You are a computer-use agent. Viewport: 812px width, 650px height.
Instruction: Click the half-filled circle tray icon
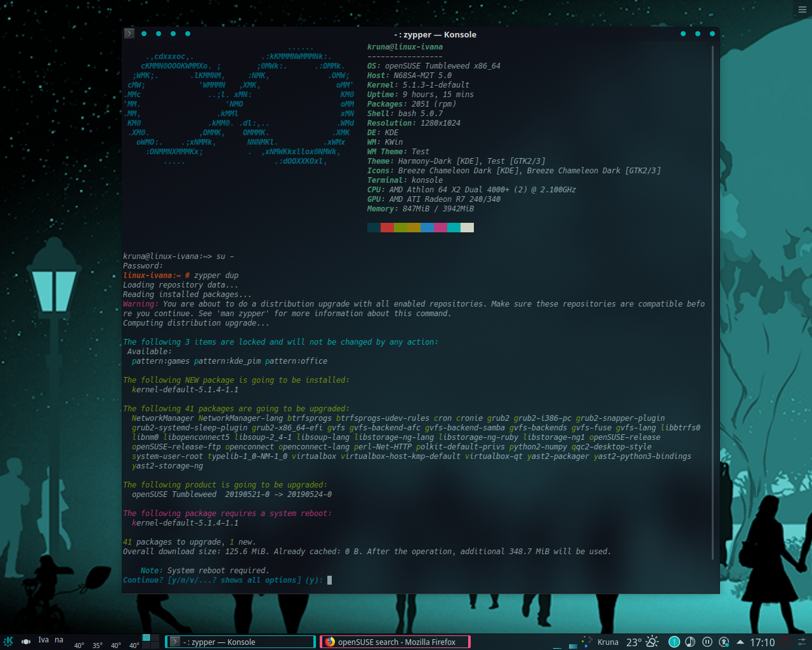click(x=690, y=642)
